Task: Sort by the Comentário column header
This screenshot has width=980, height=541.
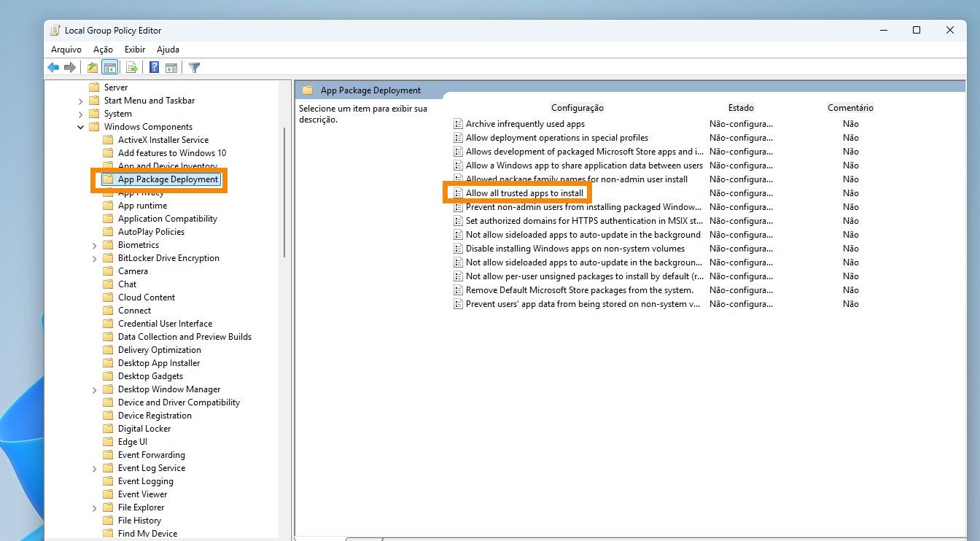Action: (850, 108)
